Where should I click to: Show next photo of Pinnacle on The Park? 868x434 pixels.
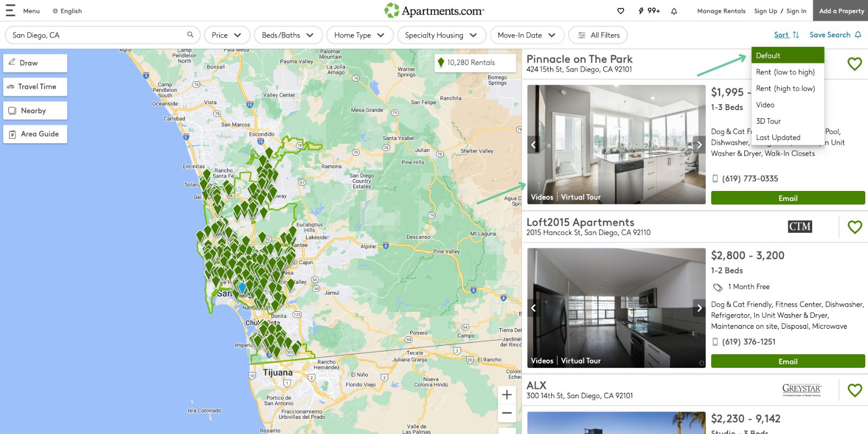coord(699,145)
